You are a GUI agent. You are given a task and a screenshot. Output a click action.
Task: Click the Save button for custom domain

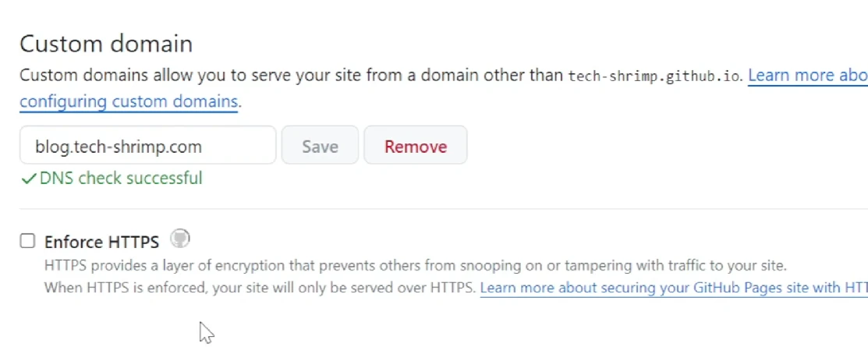coord(320,145)
